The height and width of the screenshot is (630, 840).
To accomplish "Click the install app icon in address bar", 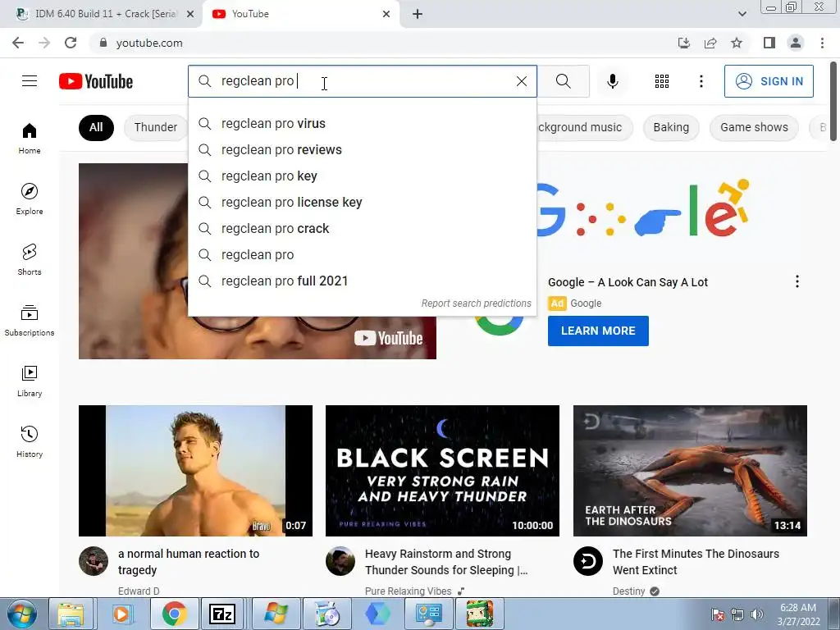I will pos(684,43).
